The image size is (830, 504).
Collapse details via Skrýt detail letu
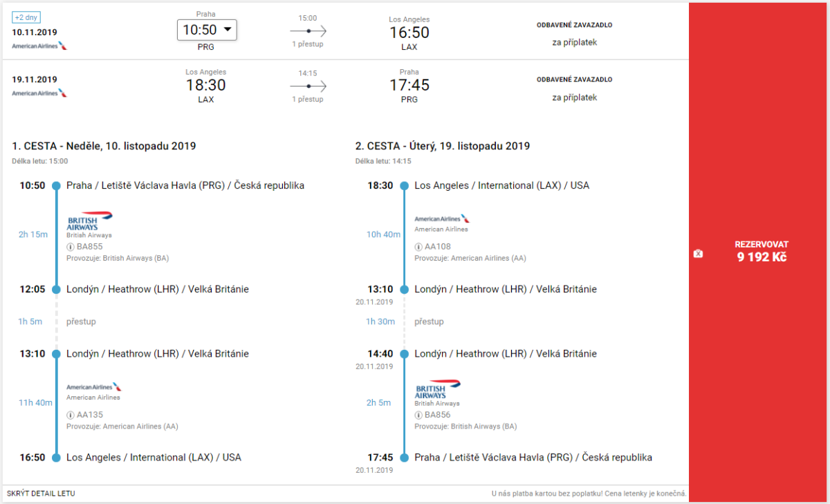(x=41, y=494)
